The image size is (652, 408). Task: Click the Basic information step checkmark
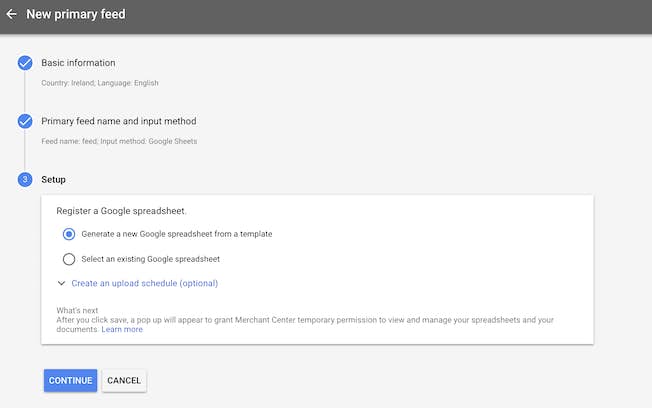(25, 63)
